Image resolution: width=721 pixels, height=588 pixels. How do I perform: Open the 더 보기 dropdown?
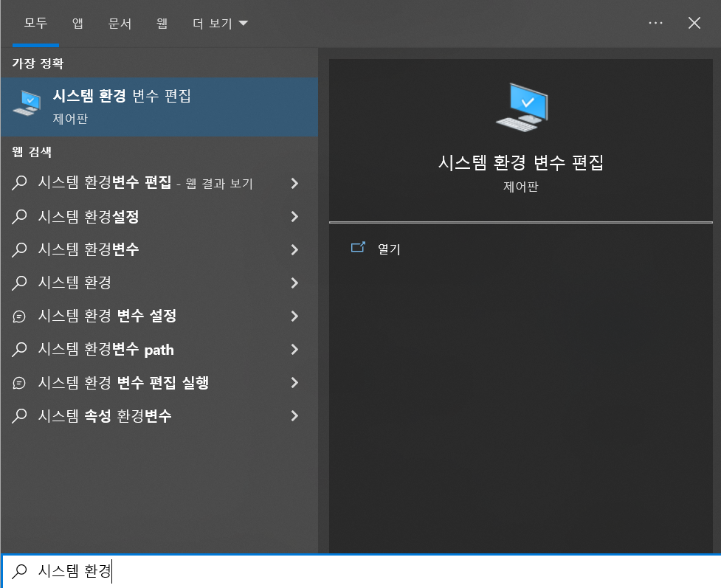coord(220,23)
